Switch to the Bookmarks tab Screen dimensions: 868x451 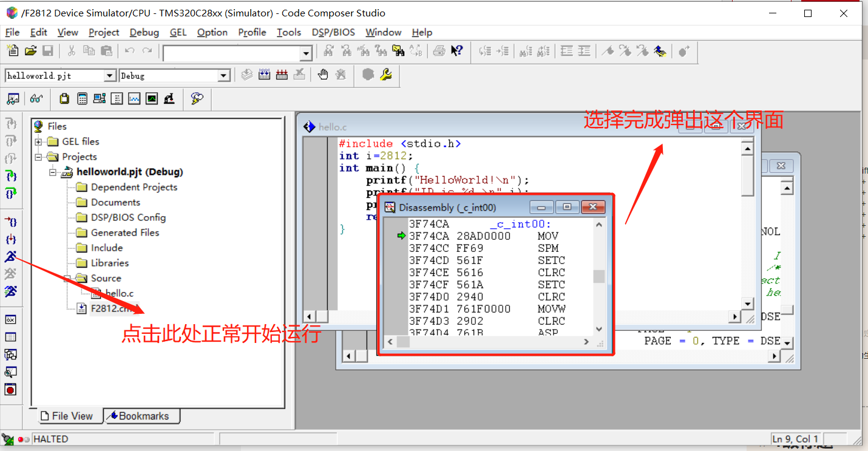[141, 416]
